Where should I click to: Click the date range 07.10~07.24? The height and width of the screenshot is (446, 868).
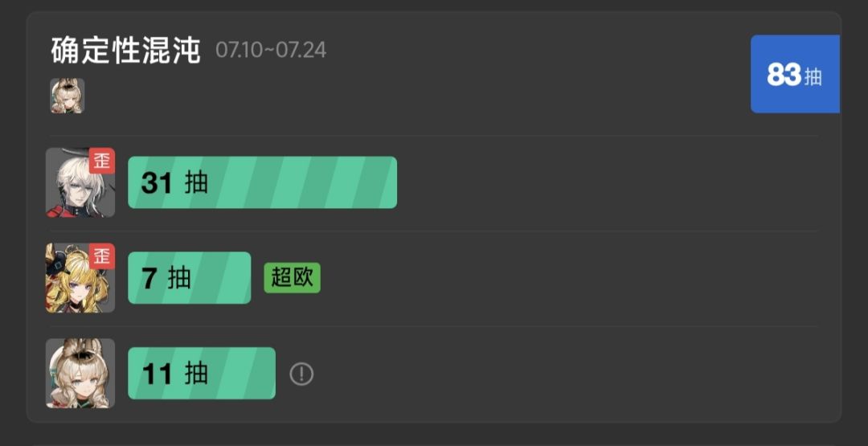(272, 51)
